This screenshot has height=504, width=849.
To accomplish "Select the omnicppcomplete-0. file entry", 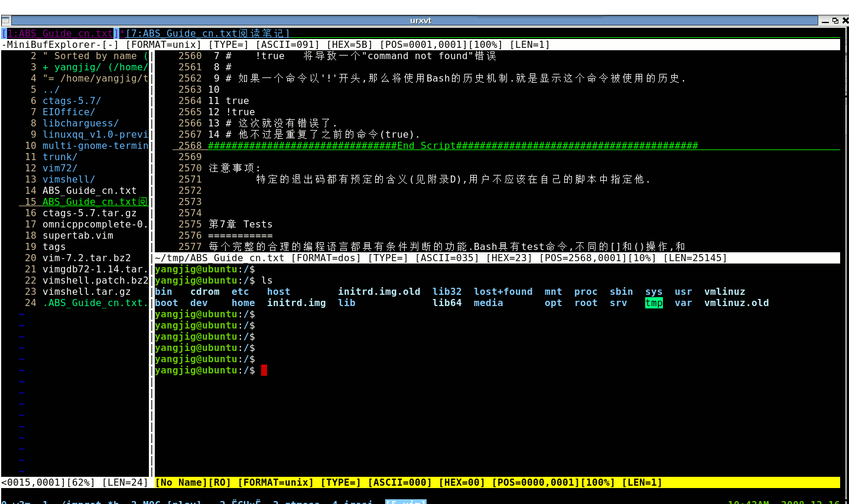I will [x=95, y=224].
